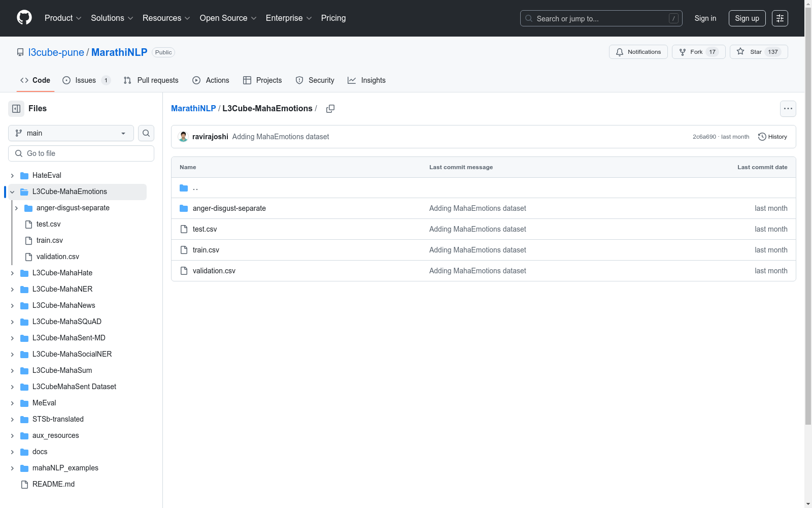Click the L3Cube-MahaHate folder icon in sidebar
Screen dimensions: 812x508
click(x=24, y=273)
